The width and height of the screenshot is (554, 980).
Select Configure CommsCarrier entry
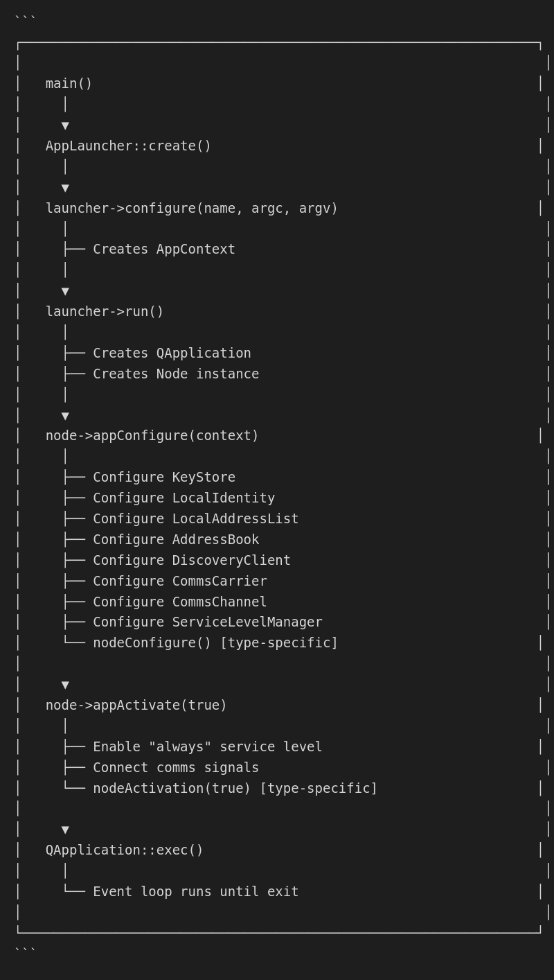(180, 581)
